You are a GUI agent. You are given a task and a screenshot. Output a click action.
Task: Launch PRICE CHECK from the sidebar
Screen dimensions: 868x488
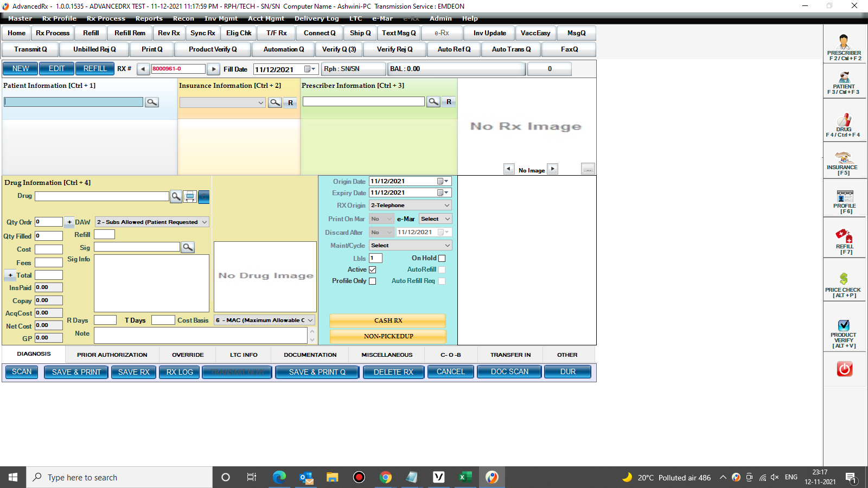point(844,281)
